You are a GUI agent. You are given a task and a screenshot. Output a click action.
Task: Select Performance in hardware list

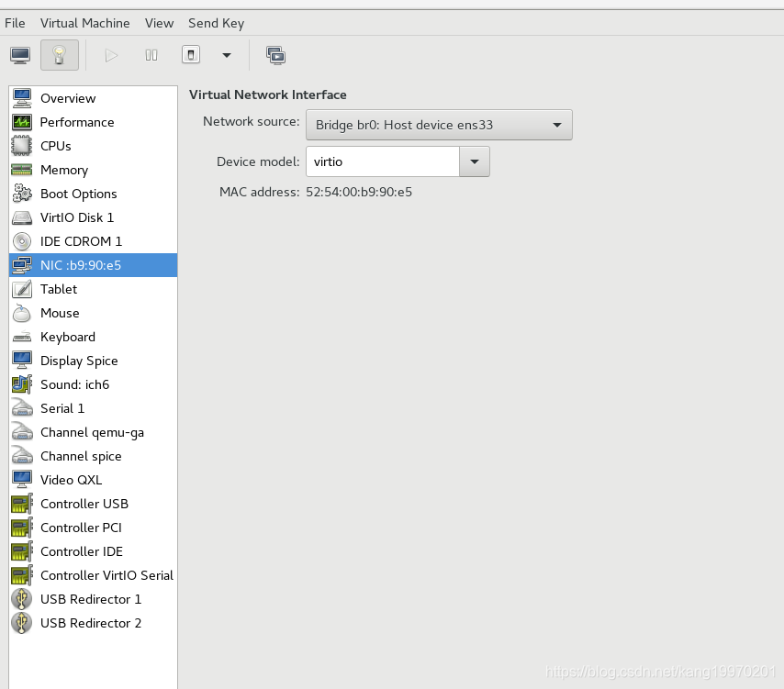(x=94, y=122)
